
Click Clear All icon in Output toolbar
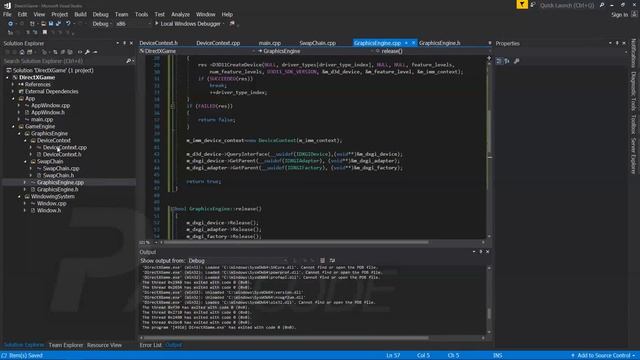(322, 260)
